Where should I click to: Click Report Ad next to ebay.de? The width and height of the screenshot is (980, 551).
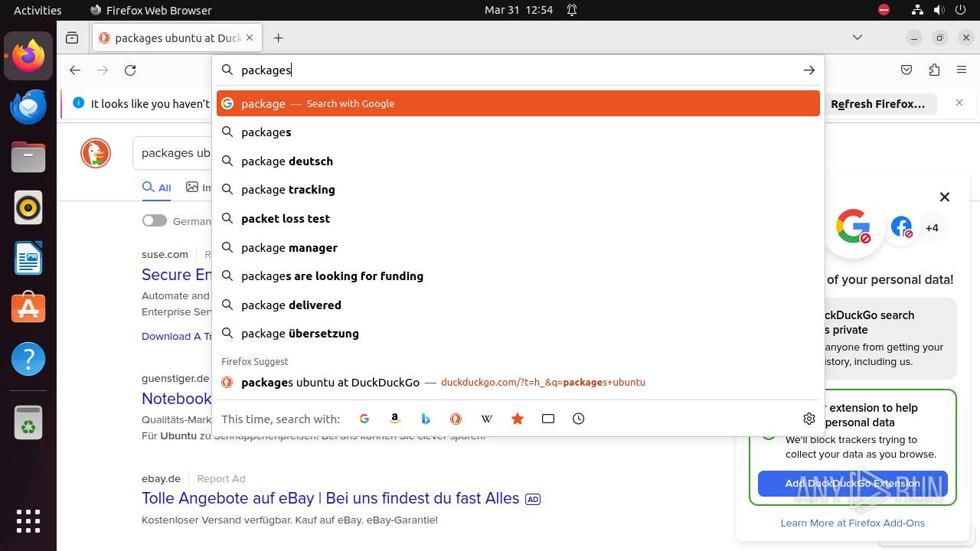point(221,479)
